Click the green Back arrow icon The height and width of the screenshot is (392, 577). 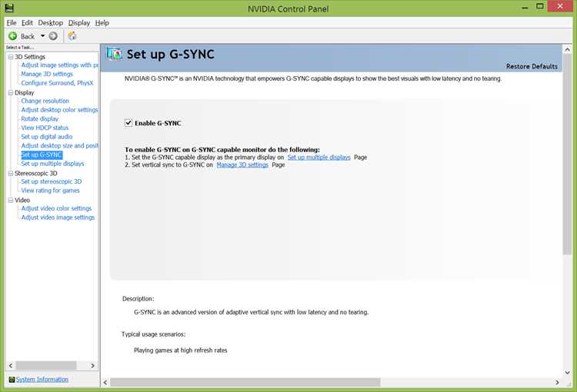12,36
